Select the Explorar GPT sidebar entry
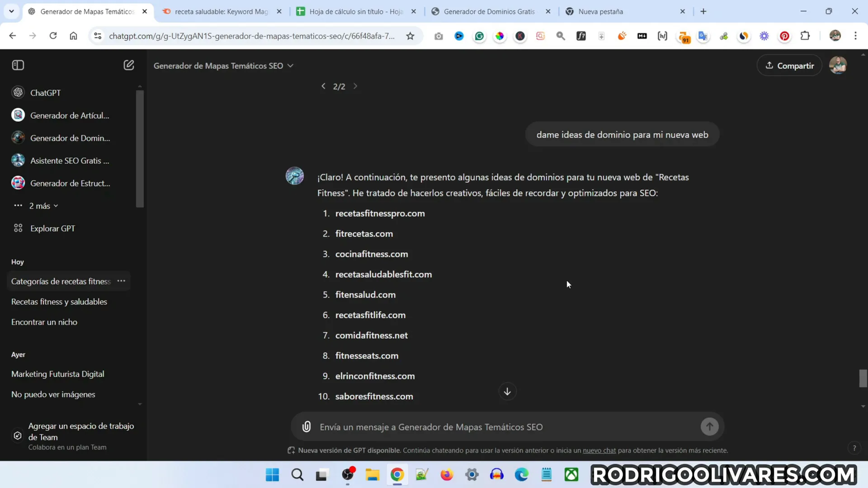This screenshot has width=868, height=488. [52, 228]
